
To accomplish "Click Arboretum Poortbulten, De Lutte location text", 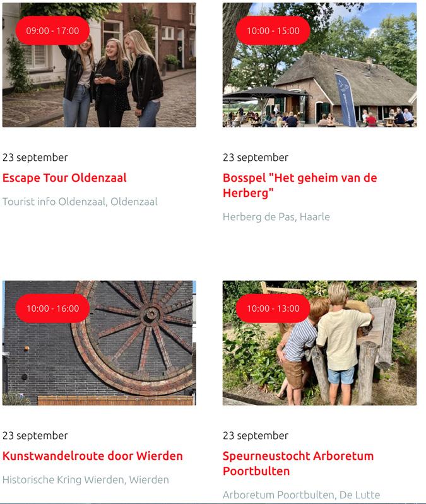I will pos(301,495).
